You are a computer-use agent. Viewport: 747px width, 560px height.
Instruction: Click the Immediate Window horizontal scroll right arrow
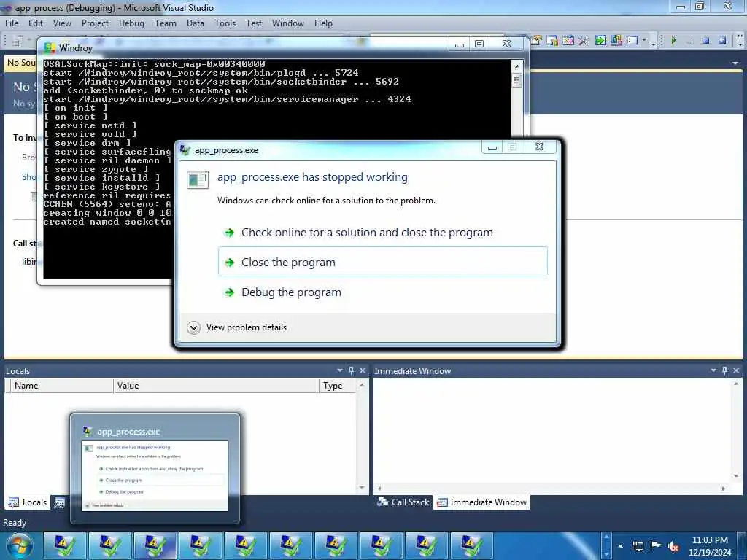coord(724,489)
